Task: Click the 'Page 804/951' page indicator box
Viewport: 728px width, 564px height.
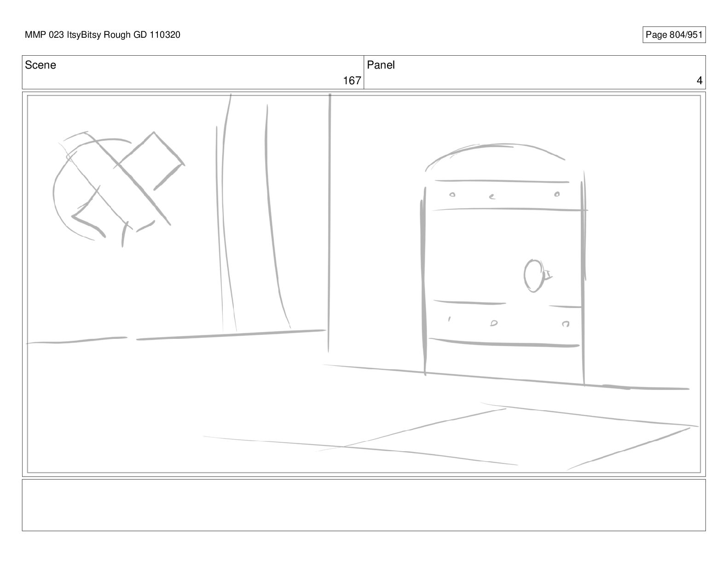Action: [674, 35]
